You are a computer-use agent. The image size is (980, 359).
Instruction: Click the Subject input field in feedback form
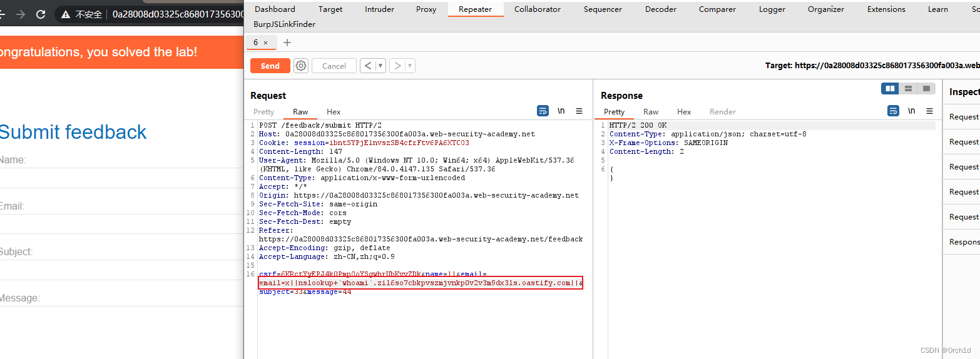pos(122,270)
